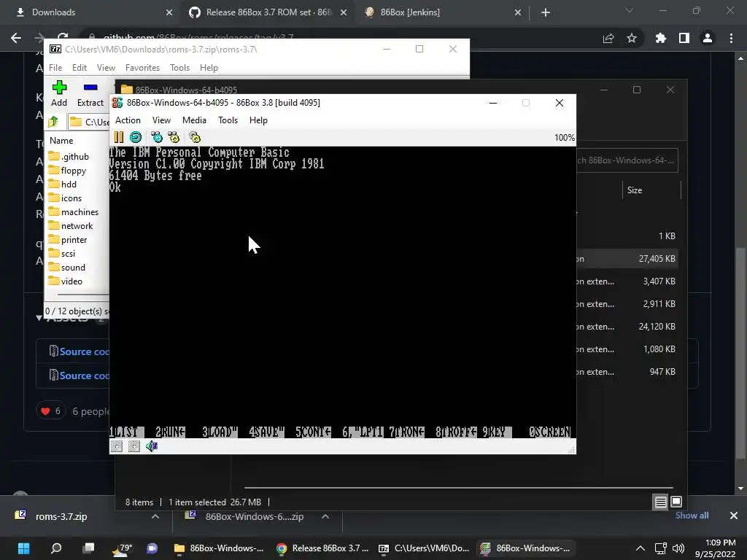Open the Chrome extensions puzzle icon
The image size is (747, 560).
click(x=660, y=38)
